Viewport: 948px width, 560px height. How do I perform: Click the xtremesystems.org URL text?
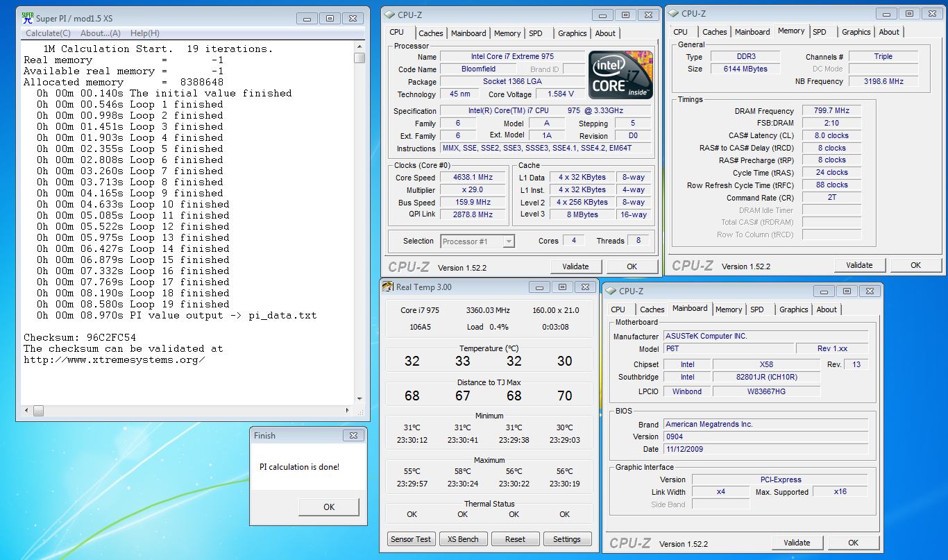coord(115,359)
